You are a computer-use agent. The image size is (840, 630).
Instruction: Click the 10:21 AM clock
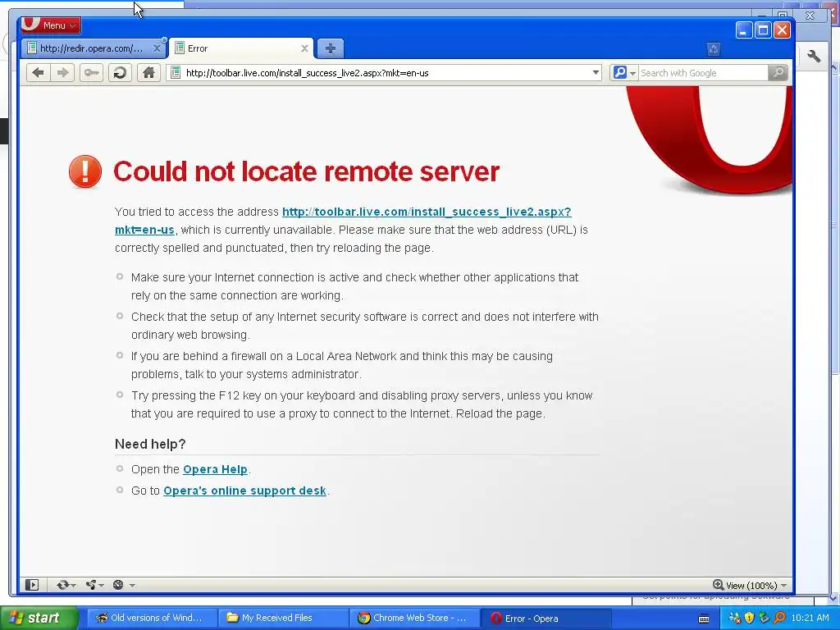pos(810,619)
